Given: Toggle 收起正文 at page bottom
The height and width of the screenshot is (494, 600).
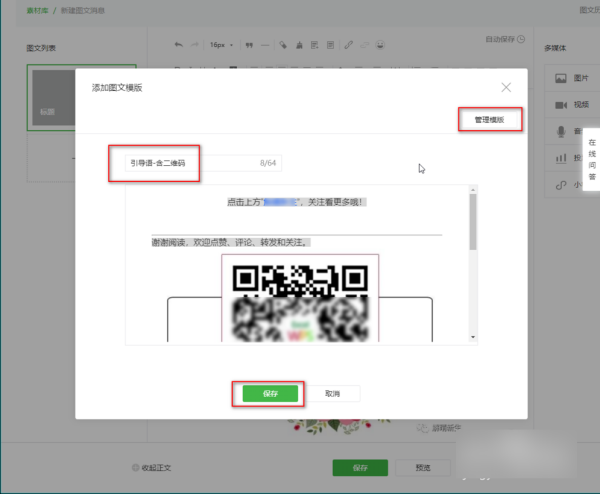Looking at the screenshot, I should coord(152,468).
